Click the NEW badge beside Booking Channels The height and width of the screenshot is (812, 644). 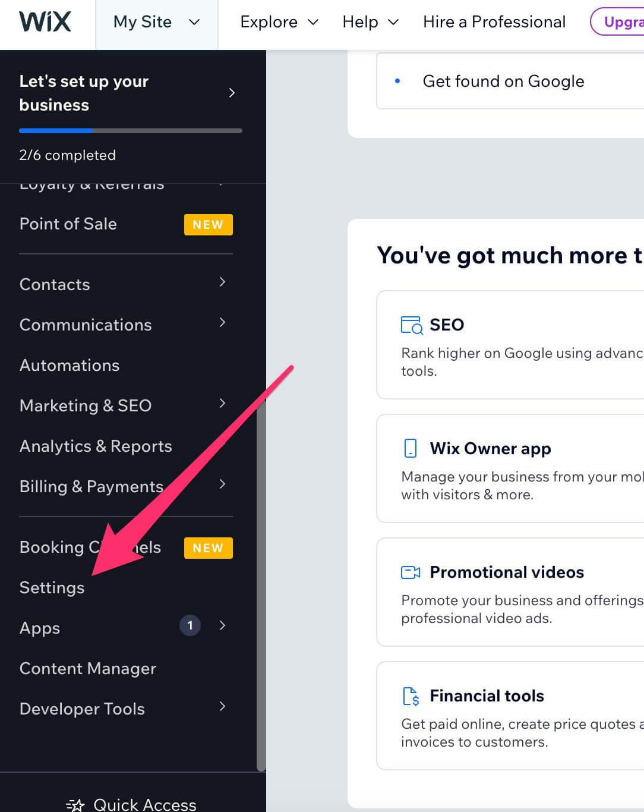208,548
